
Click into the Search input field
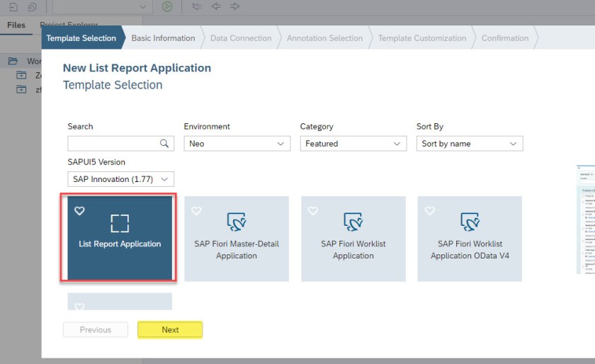coord(113,144)
